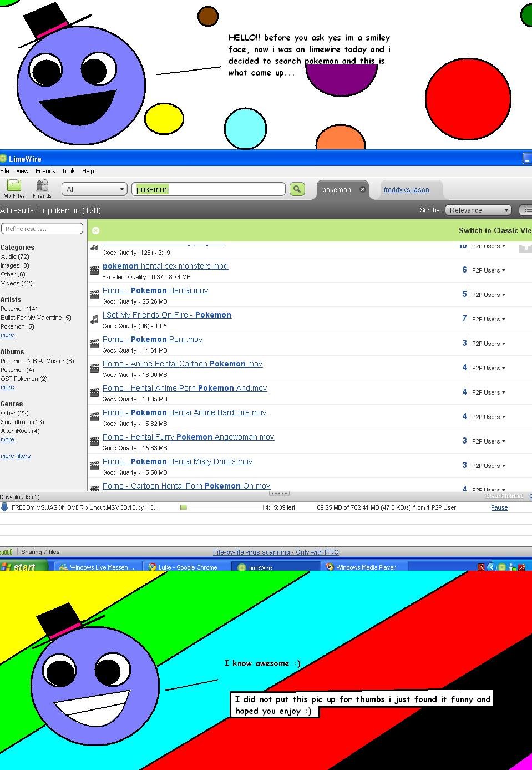
Task: Click the File-by-file virus scanning PRO link
Action: point(276,552)
